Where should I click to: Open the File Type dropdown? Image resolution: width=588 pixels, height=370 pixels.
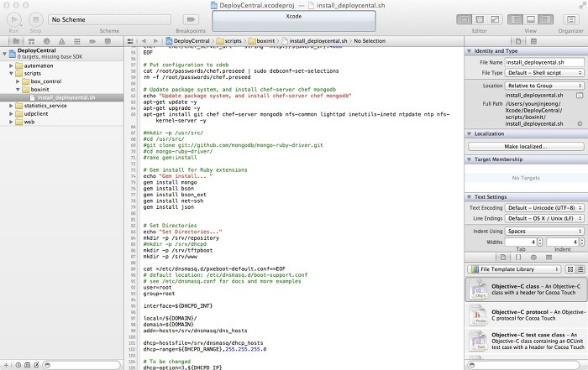coord(544,73)
